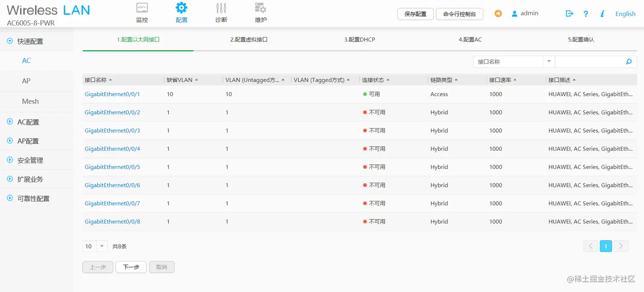The height and width of the screenshot is (292, 644).
Task: Click 不可用 status of GigabitEthernet0/0/2
Action: [x=374, y=112]
